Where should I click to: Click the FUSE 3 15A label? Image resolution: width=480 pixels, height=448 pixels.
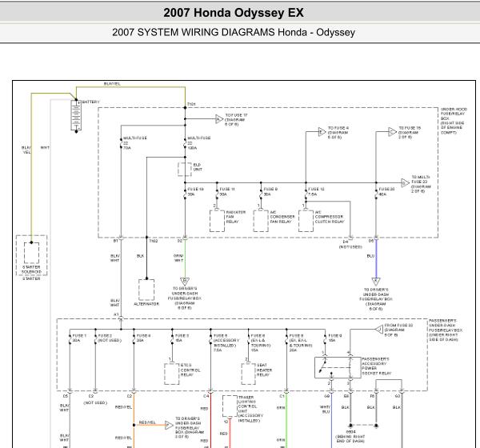(x=182, y=338)
